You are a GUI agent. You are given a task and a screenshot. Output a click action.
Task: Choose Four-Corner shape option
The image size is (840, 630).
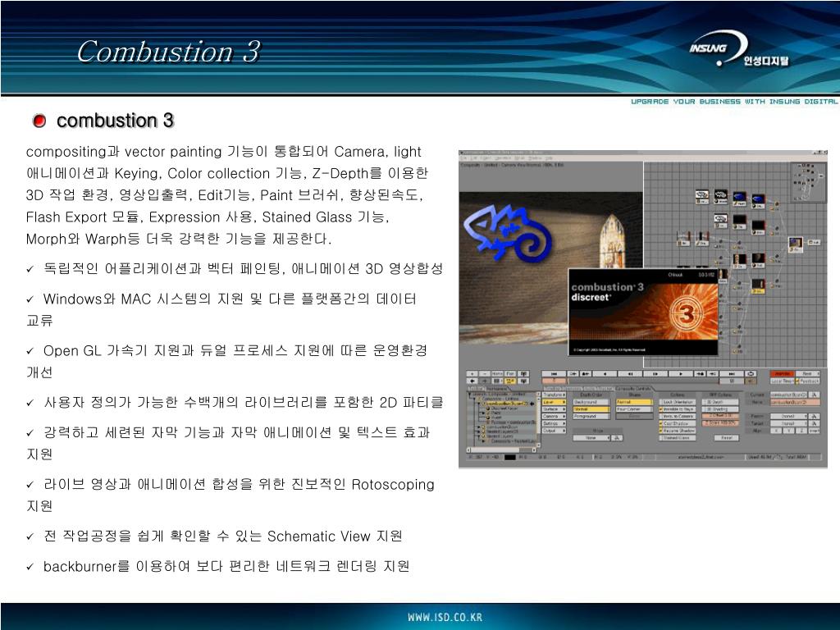[x=634, y=409]
